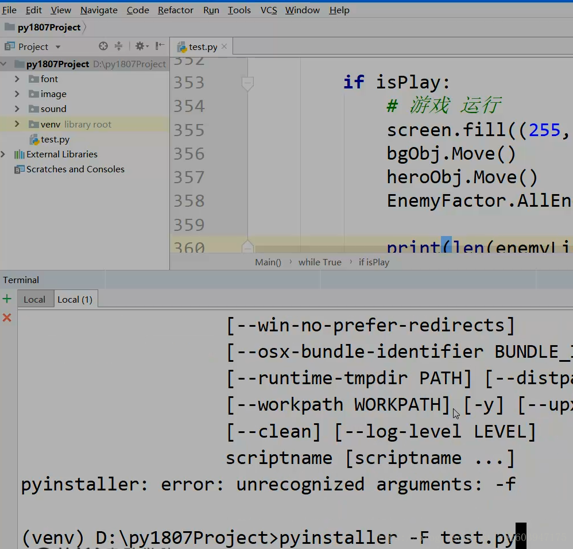Switch to the Local terminal tab

35,300
